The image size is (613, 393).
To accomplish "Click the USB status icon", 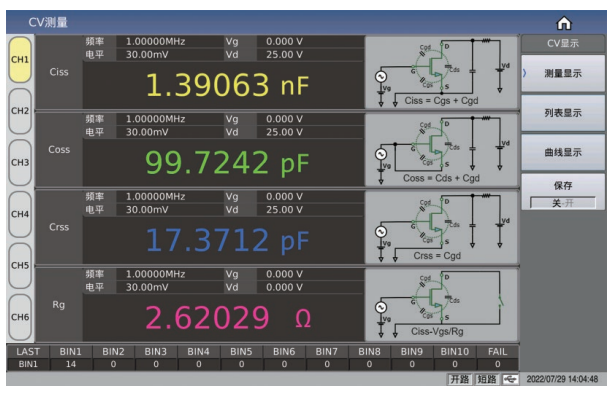I will click(x=510, y=379).
